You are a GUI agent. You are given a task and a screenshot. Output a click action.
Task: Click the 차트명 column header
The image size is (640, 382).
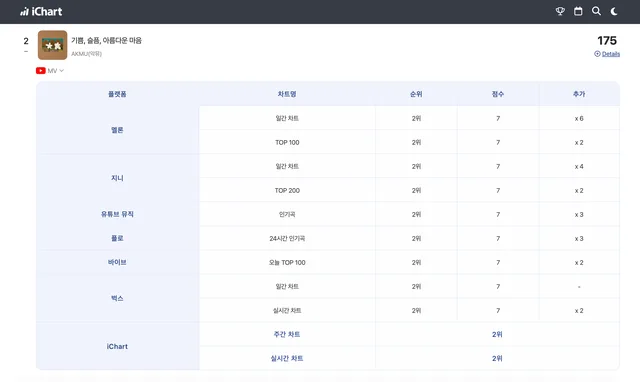pos(287,94)
